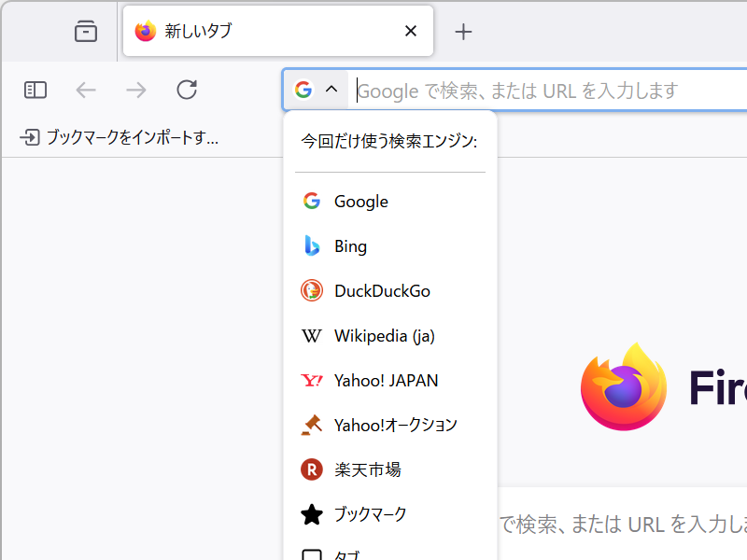The height and width of the screenshot is (560, 747).
Task: Select the Yahoo!オークション search engine
Action: (x=395, y=425)
